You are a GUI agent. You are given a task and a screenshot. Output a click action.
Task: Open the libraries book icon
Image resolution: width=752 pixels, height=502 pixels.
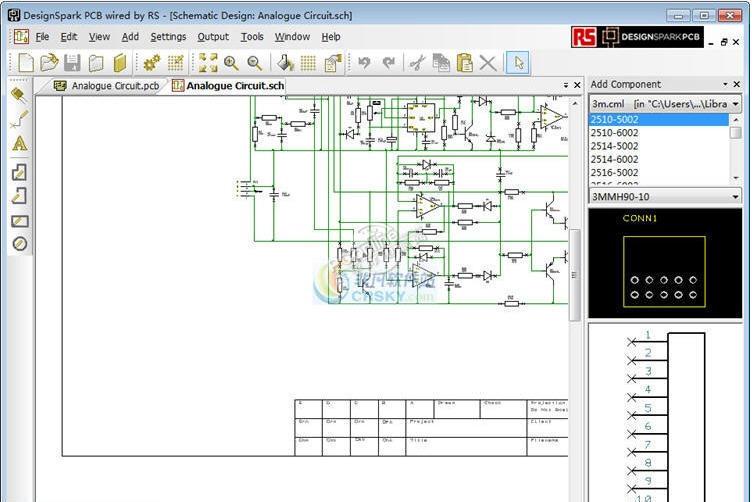(x=119, y=63)
